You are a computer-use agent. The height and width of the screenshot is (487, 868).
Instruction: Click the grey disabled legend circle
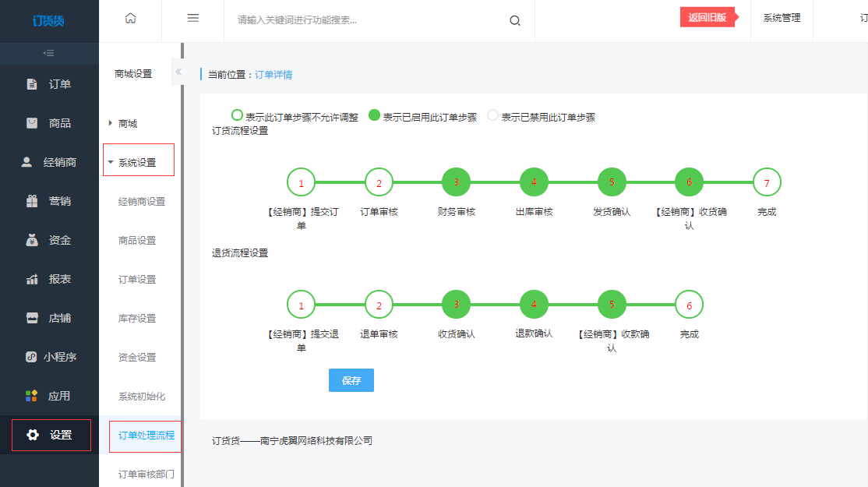click(x=492, y=115)
